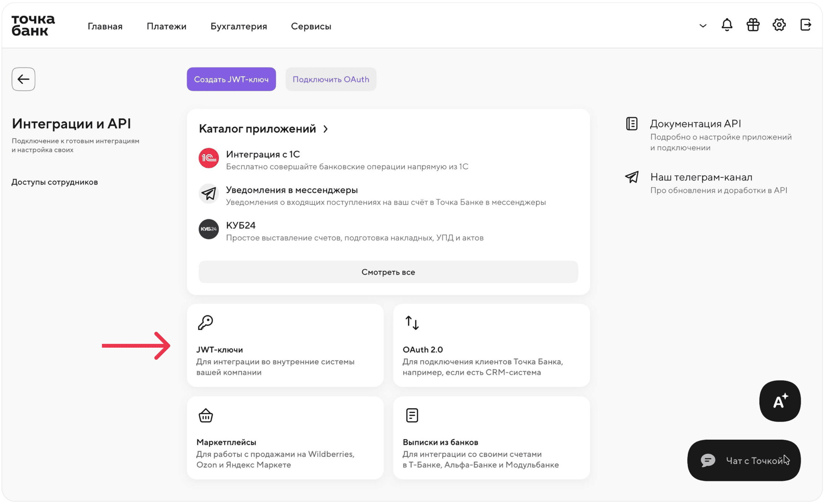The height and width of the screenshot is (504, 824).
Task: Click the JWT key icon
Action: click(x=205, y=323)
